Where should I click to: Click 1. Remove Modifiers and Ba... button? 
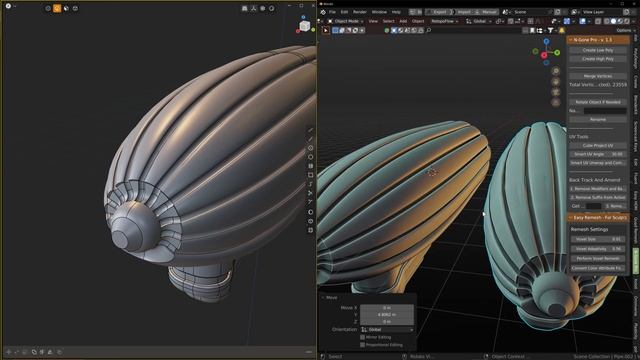pos(598,189)
